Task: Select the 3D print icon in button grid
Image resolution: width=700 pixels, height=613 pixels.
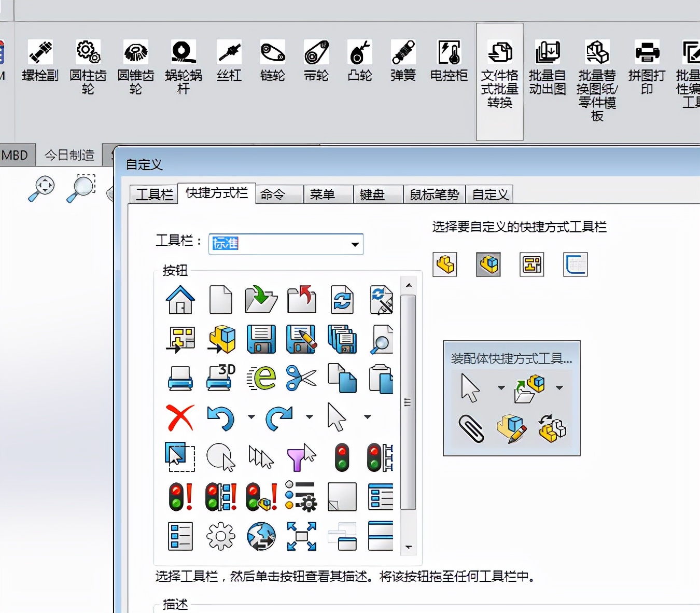Action: pyautogui.click(x=220, y=378)
